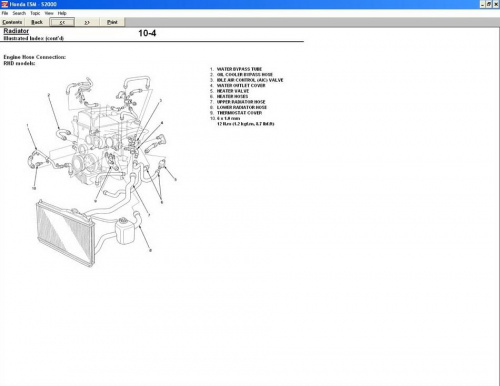
Task: Click the Contents button
Action: (x=12, y=22)
